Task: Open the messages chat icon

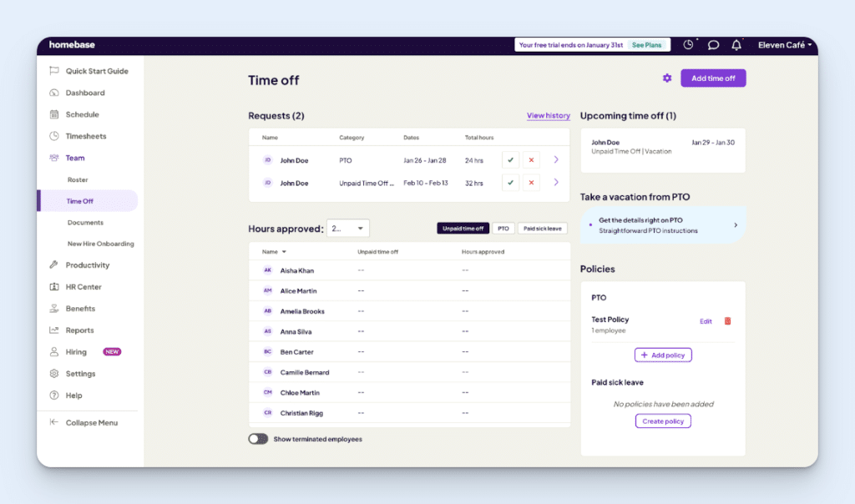Action: [712, 44]
